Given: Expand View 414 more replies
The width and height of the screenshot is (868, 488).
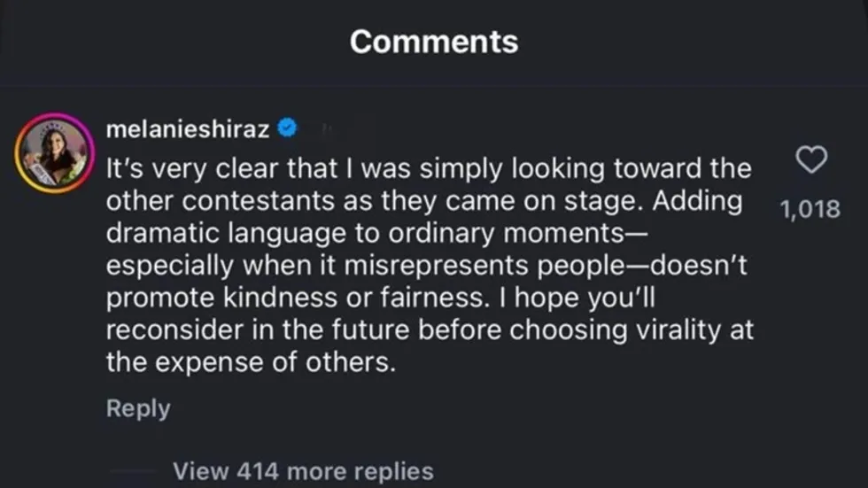Looking at the screenshot, I should point(303,470).
